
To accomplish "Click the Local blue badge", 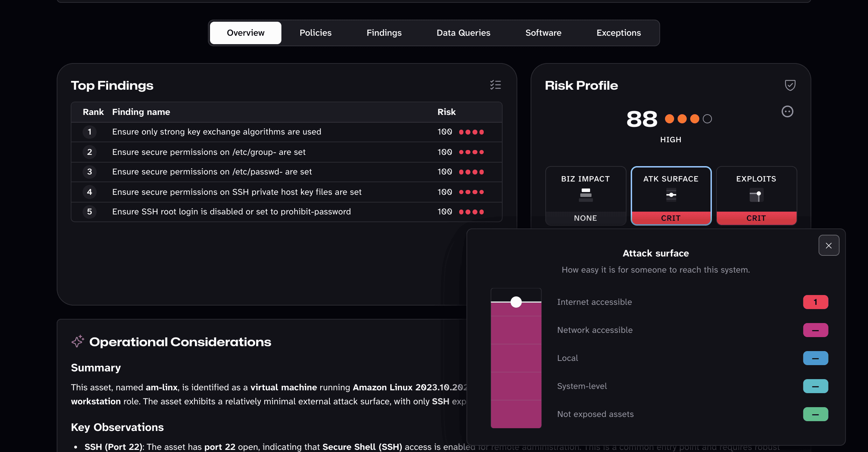I will (x=815, y=358).
